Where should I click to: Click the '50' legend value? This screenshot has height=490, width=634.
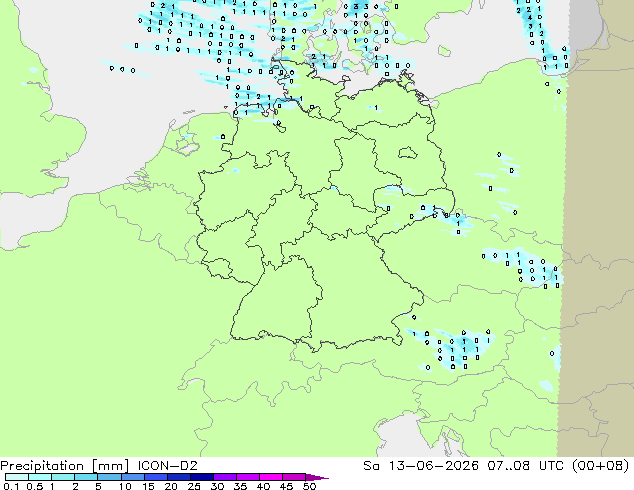pyautogui.click(x=309, y=486)
